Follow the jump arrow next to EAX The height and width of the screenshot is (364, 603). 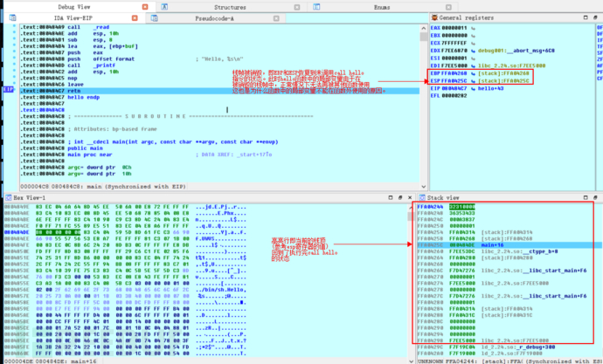(473, 28)
